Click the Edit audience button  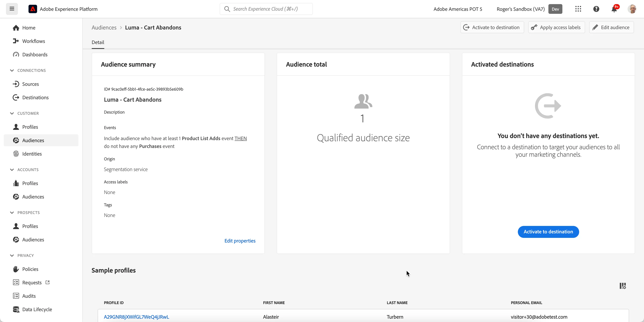click(611, 27)
